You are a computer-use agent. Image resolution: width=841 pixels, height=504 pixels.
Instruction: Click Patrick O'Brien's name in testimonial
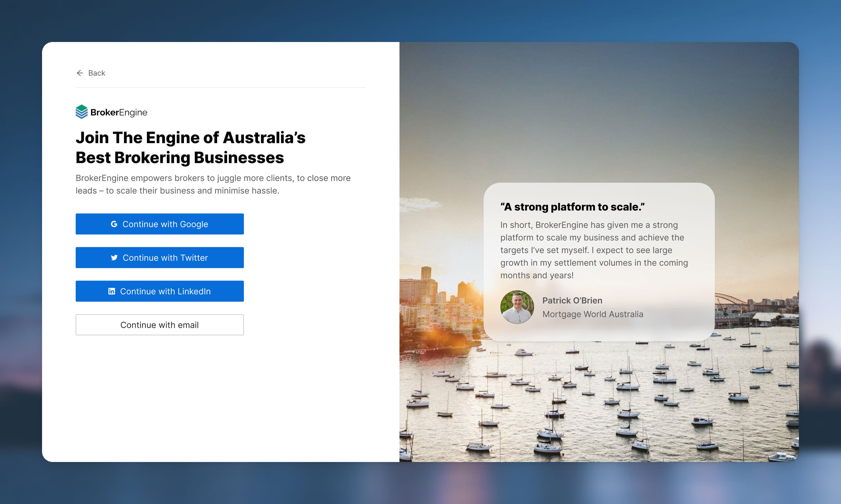click(572, 300)
